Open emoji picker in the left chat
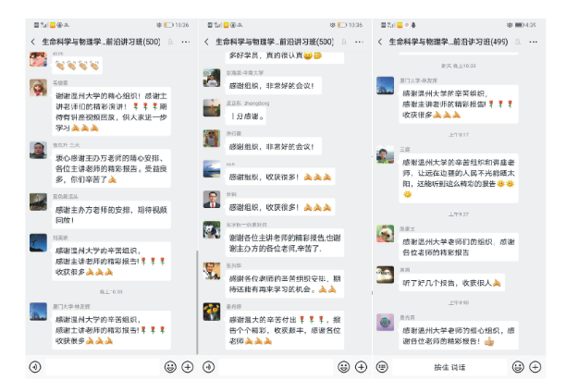The height and width of the screenshot is (392, 566). (x=170, y=367)
